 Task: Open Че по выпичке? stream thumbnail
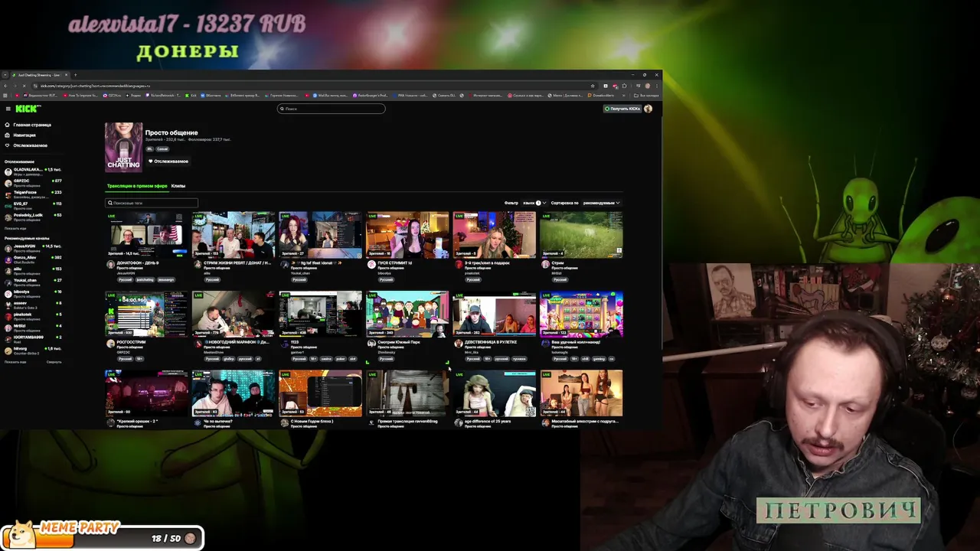click(x=234, y=393)
